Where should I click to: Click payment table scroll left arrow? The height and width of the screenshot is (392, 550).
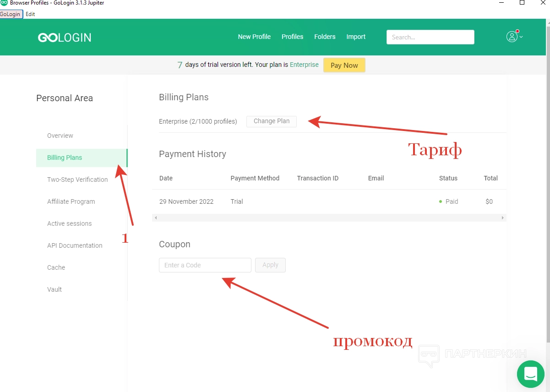(156, 218)
